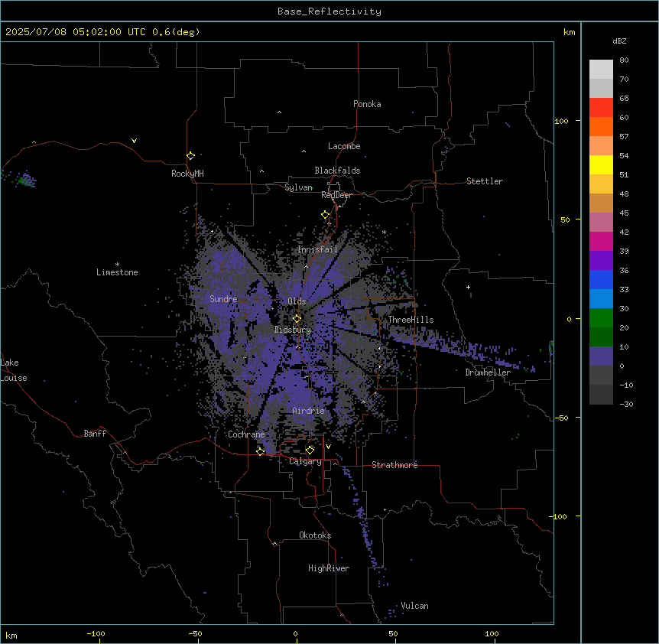Pick the pink 42-45 dBZ legend swatch
The image size is (659, 644).
coord(601,223)
